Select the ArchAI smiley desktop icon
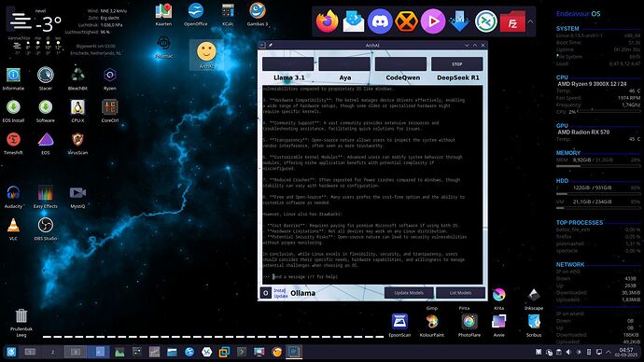Screen dimensions: 644x362 [206, 55]
